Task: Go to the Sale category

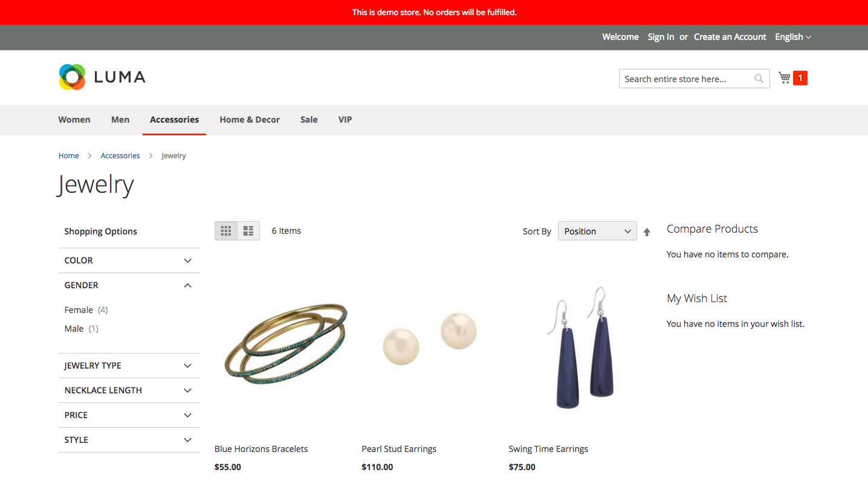Action: pyautogui.click(x=309, y=120)
